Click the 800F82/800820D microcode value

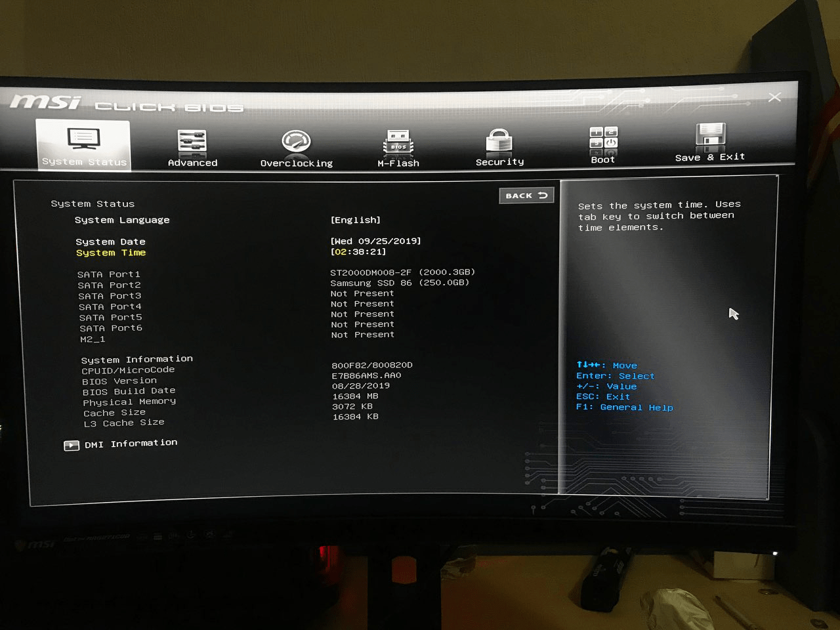(x=372, y=365)
